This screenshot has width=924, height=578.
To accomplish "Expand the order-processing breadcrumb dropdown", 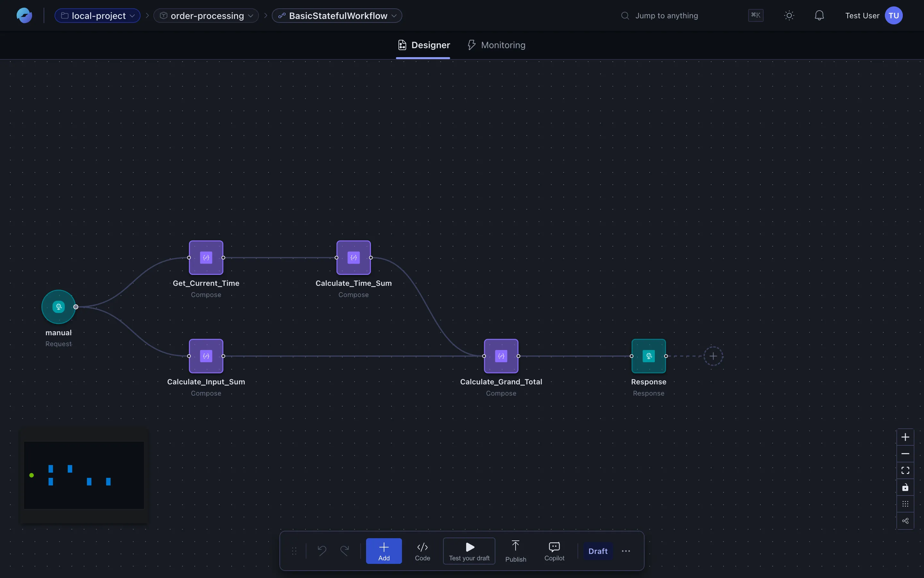I will coord(206,16).
